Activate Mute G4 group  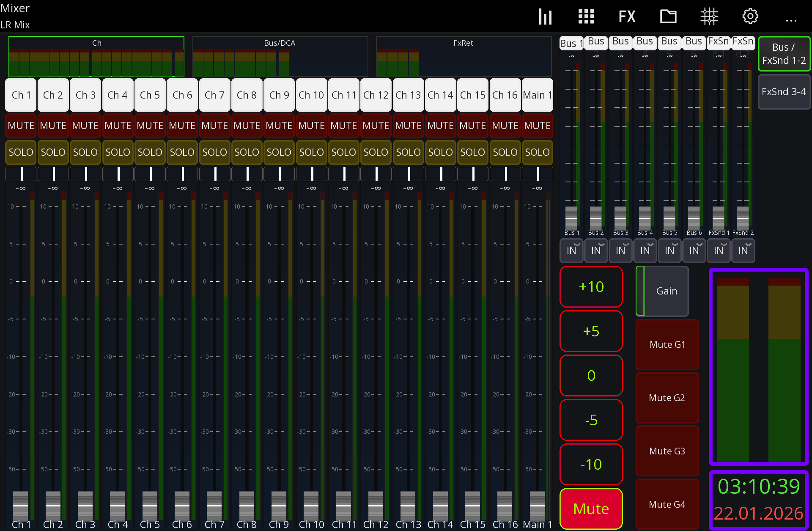667,504
